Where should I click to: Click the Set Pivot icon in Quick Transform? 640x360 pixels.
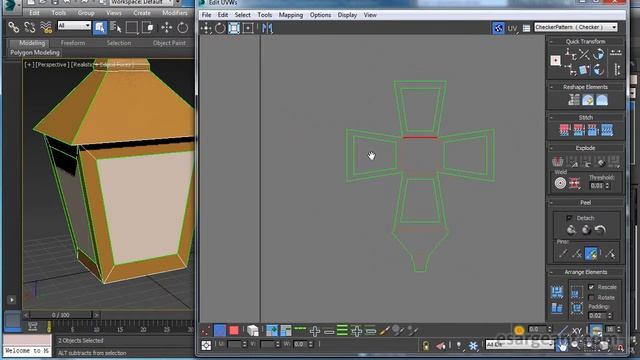click(556, 61)
